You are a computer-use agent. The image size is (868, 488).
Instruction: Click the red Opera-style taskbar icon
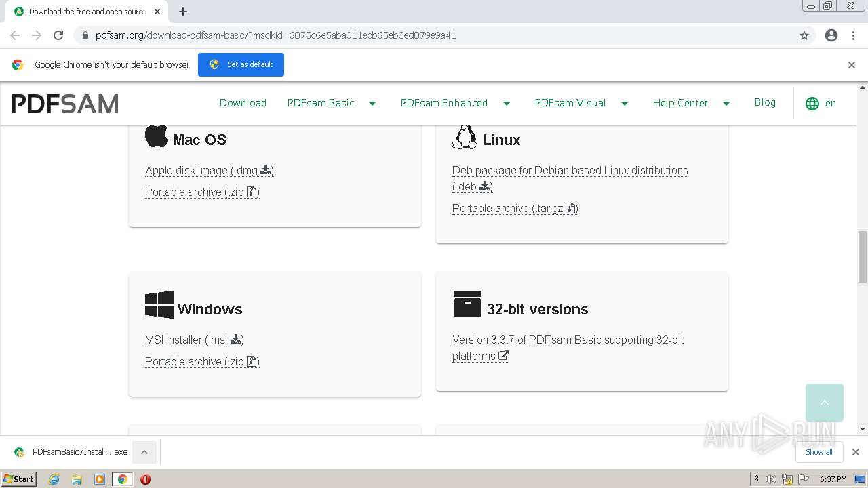click(145, 479)
